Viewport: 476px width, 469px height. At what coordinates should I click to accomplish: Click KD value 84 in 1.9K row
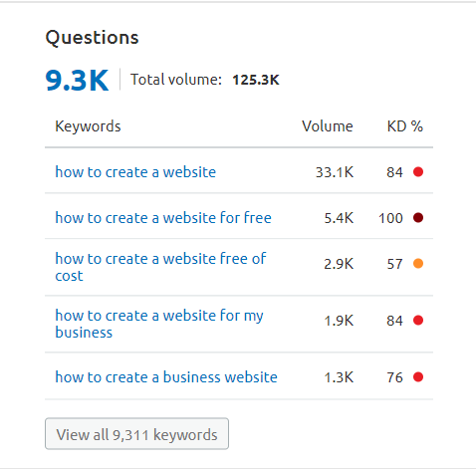[x=394, y=321]
